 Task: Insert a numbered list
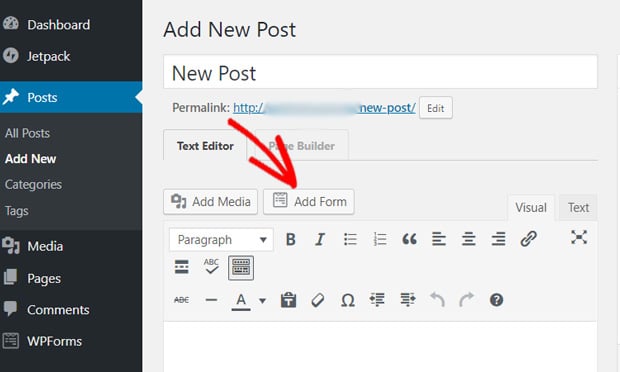[380, 239]
